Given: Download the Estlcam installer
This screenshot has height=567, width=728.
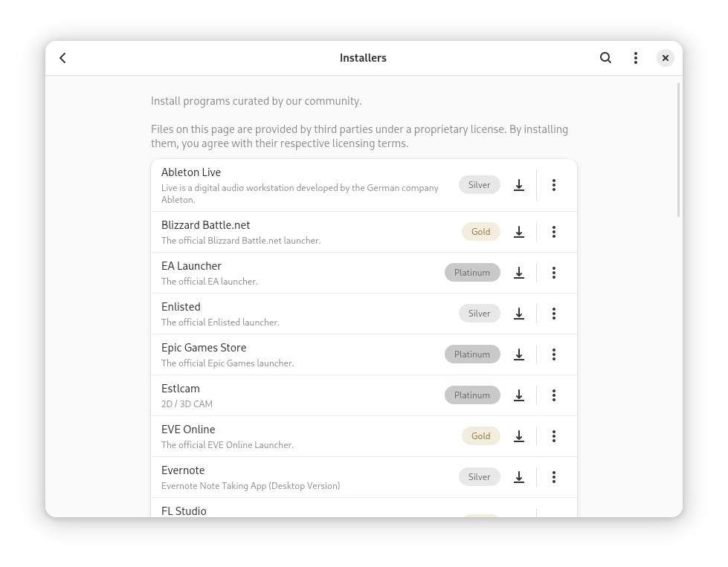Looking at the screenshot, I should pos(519,395).
